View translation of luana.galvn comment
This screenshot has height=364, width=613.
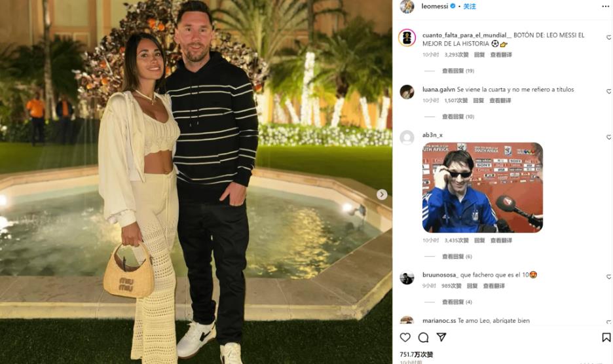[x=500, y=100]
